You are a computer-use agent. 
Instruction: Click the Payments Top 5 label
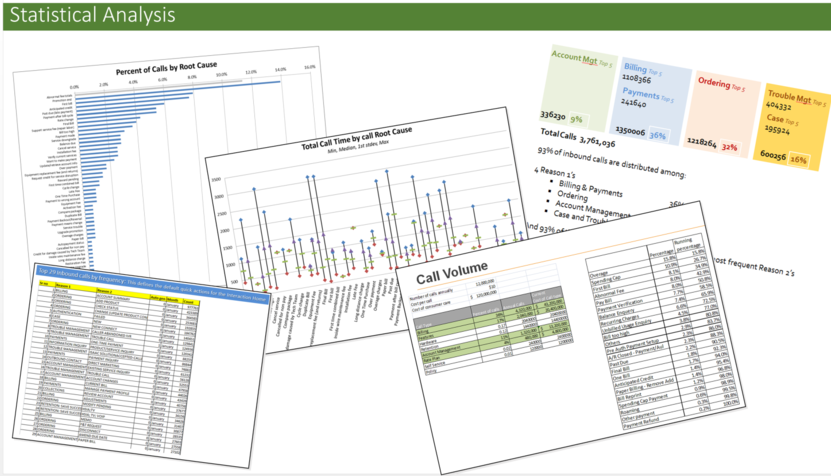648,95
